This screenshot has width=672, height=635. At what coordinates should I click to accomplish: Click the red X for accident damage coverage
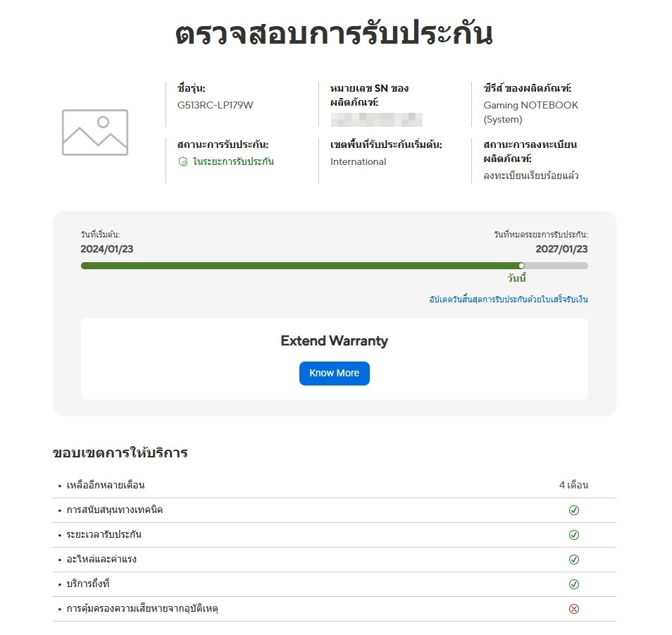tap(574, 609)
